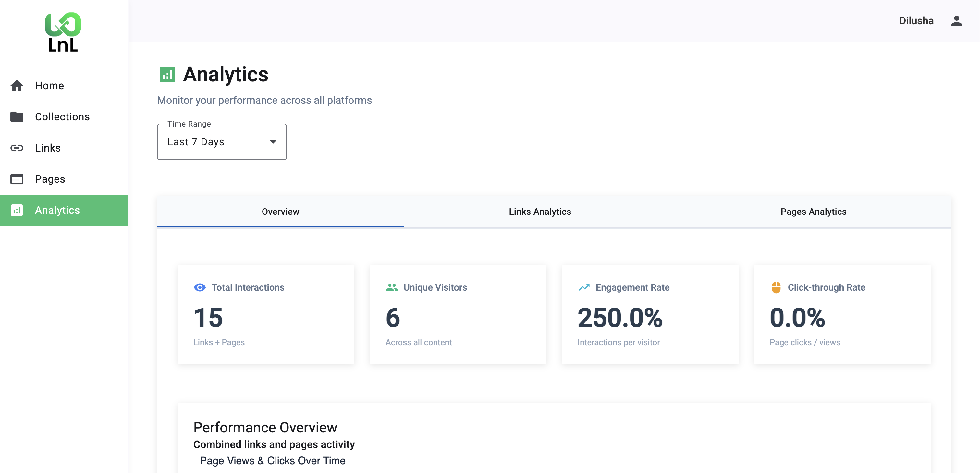
Task: Click the Click-through Rate label
Action: [x=826, y=287]
